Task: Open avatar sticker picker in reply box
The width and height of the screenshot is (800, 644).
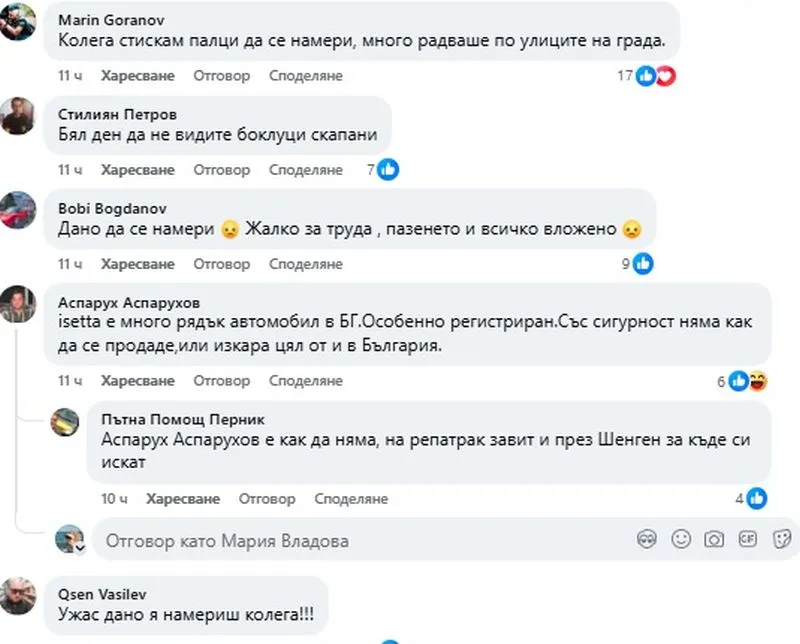Action: pos(647,540)
